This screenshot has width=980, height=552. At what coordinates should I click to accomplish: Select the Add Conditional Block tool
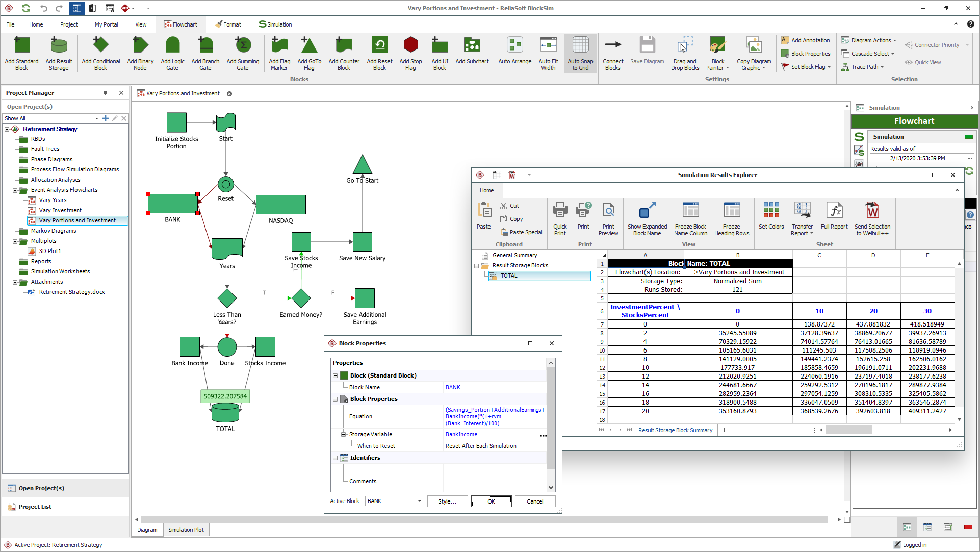(100, 53)
